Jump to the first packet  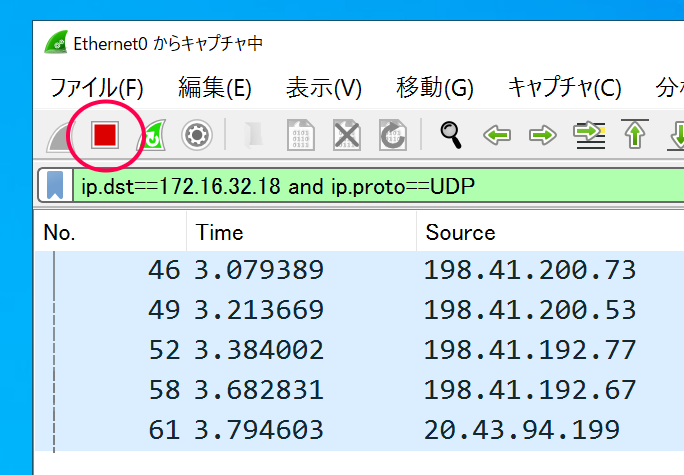(x=634, y=135)
